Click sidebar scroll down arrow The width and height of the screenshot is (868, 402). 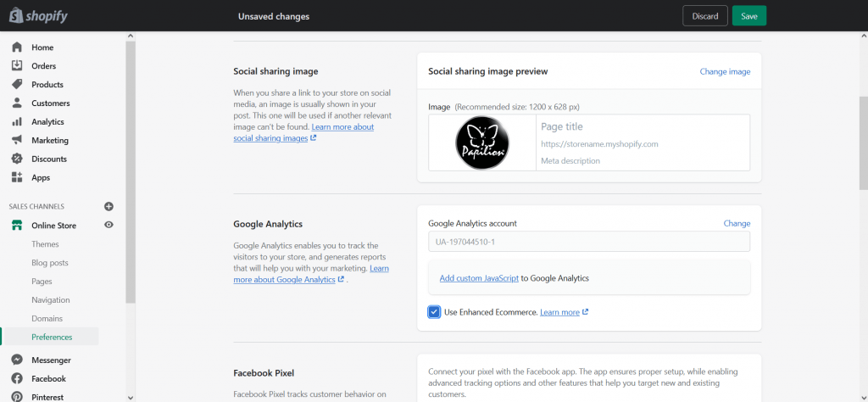click(x=130, y=398)
